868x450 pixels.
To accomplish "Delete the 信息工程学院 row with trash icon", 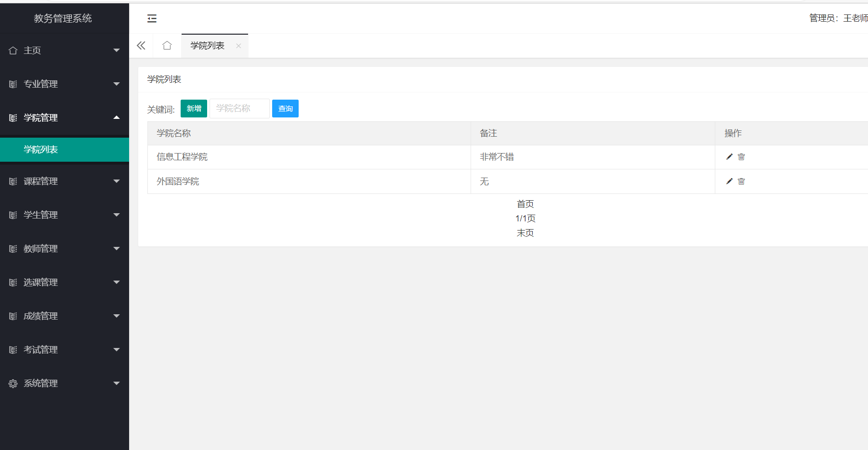I will (x=741, y=157).
